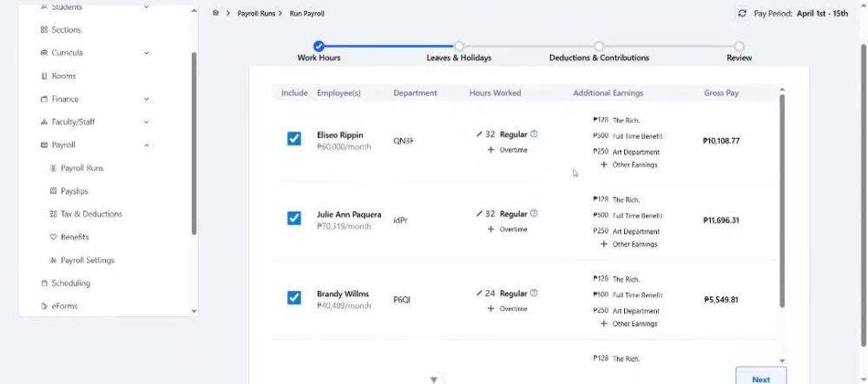Click the Next button
The width and height of the screenshot is (868, 384).
(760, 377)
